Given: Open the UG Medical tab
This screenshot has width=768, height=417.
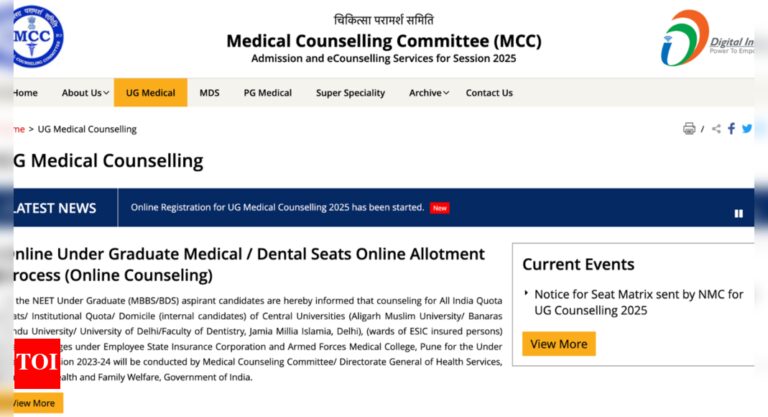Looking at the screenshot, I should [150, 93].
